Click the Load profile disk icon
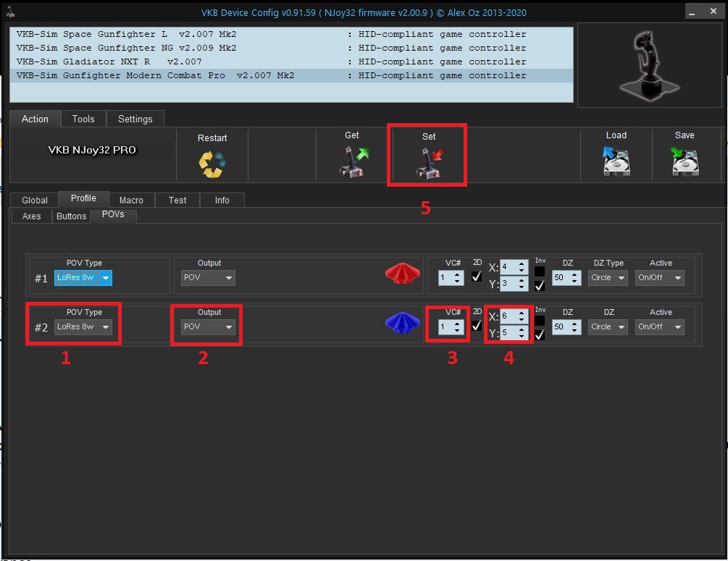This screenshot has width=728, height=561. 616,161
